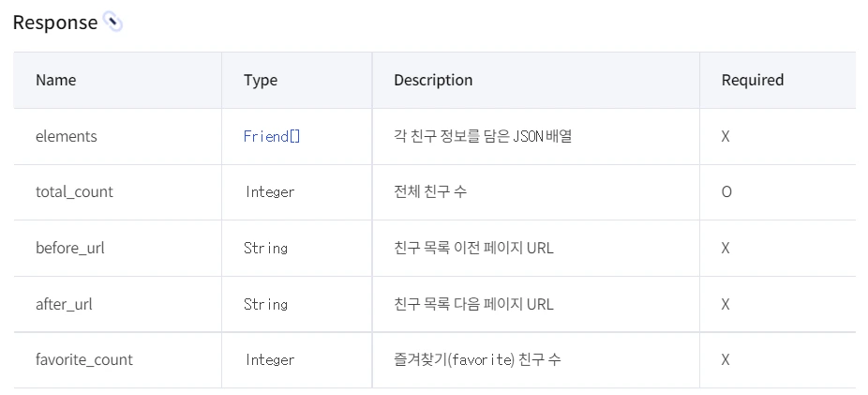The image size is (868, 395).
Task: Click the String type in before_url row
Action: coord(265,248)
